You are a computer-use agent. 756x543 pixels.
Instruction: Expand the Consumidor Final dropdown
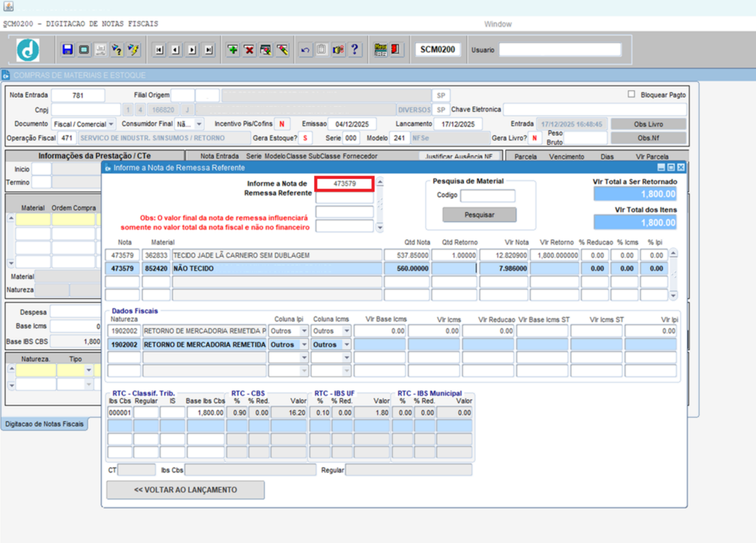pyautogui.click(x=199, y=124)
